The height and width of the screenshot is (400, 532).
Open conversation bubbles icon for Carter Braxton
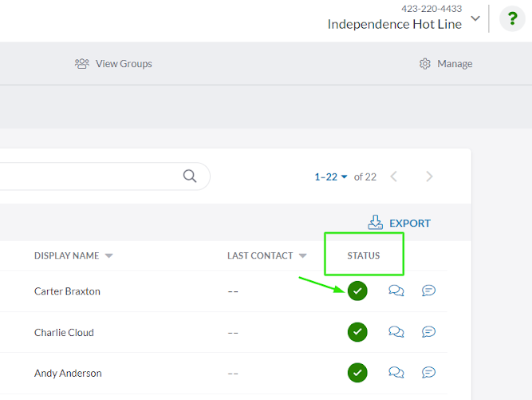(396, 291)
